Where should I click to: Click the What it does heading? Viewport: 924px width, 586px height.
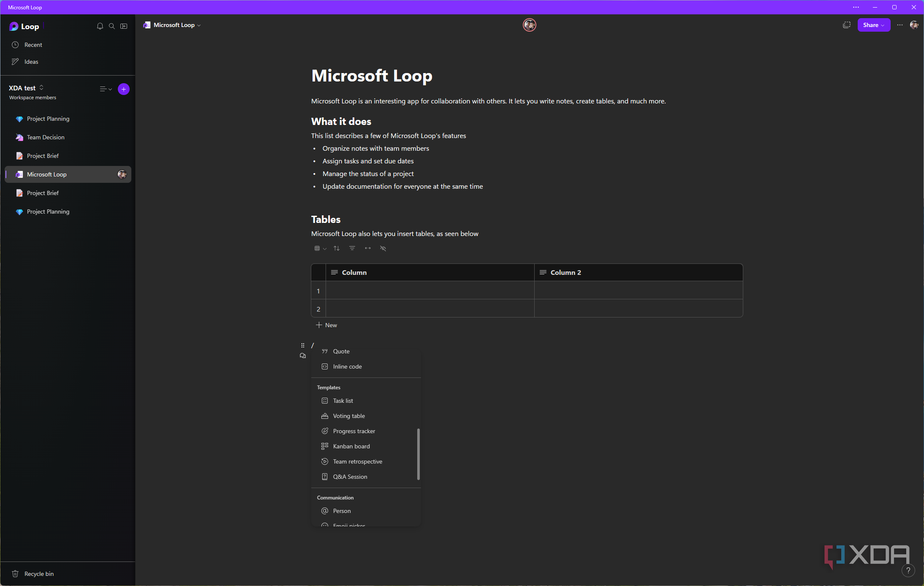pos(341,122)
